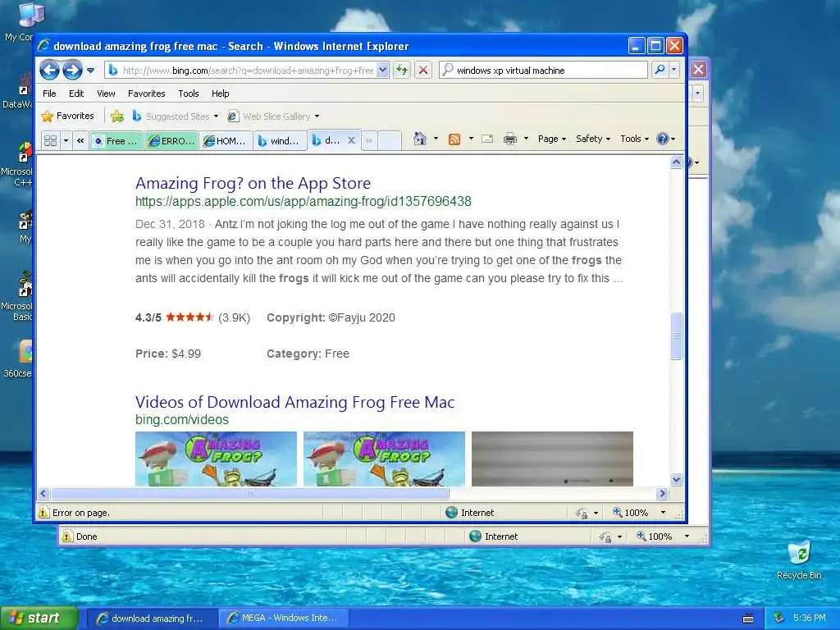Open the Tools command bar menu
Viewport: 840px width, 630px height.
(x=634, y=139)
